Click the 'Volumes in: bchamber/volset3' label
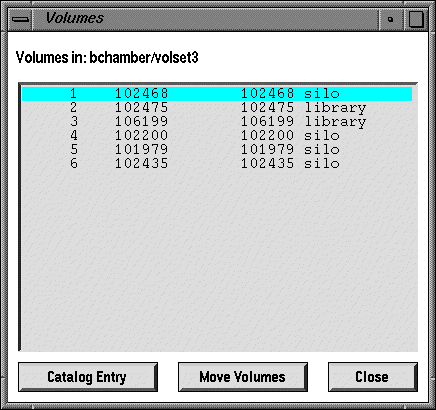Image resolution: width=436 pixels, height=410 pixels. click(x=107, y=58)
